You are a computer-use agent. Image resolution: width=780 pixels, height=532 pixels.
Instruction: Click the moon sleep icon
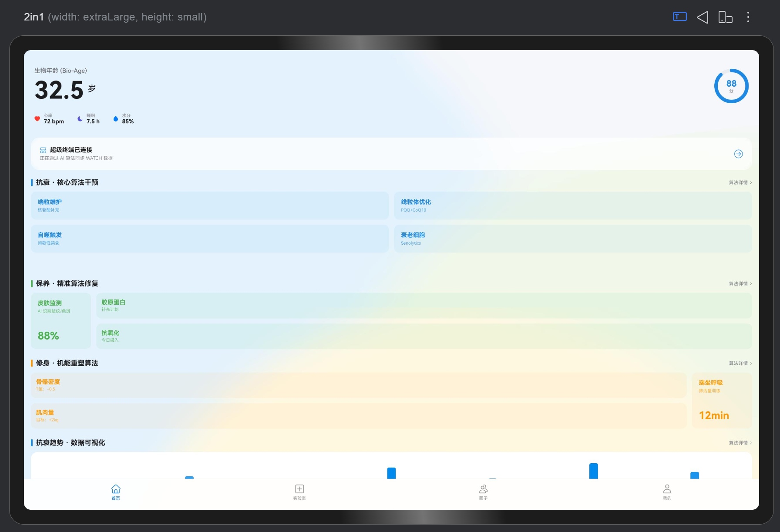[80, 118]
